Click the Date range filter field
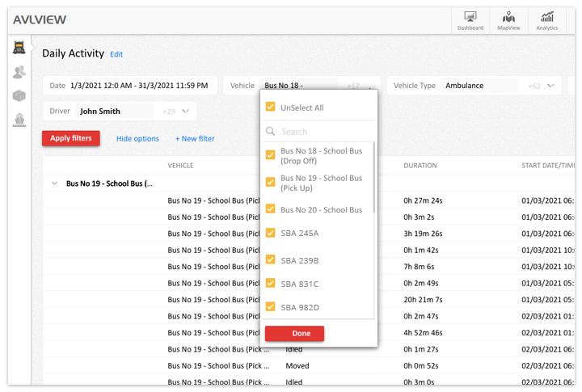This screenshot has width=582, height=392. pyautogui.click(x=130, y=86)
